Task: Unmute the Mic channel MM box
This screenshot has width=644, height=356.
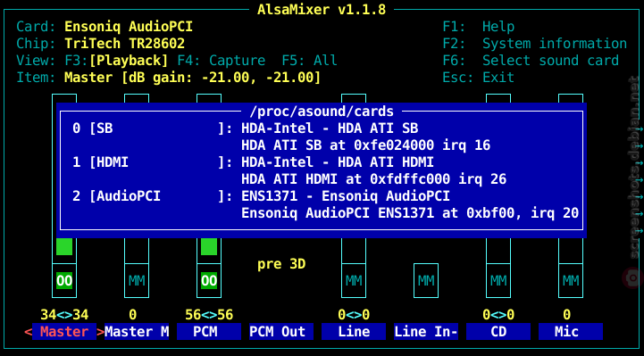Action: pos(571,280)
